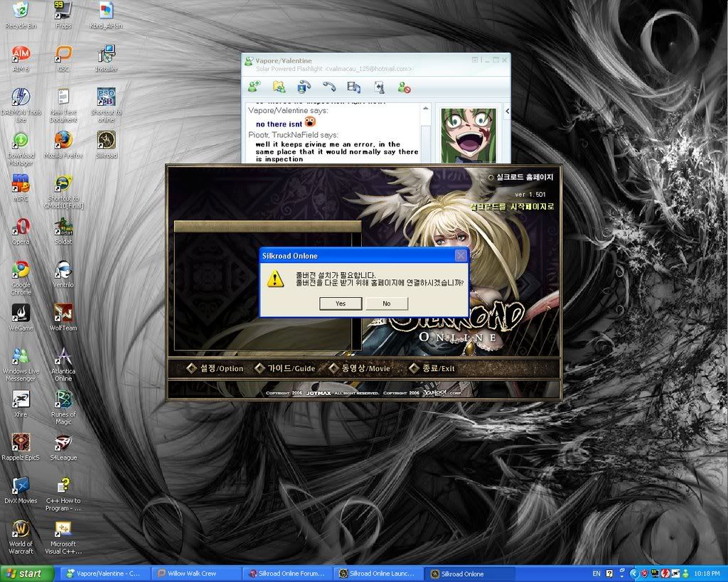This screenshot has width=728, height=582.
Task: Switch to Silkroad Online Launc... taskbar button
Action: point(378,573)
